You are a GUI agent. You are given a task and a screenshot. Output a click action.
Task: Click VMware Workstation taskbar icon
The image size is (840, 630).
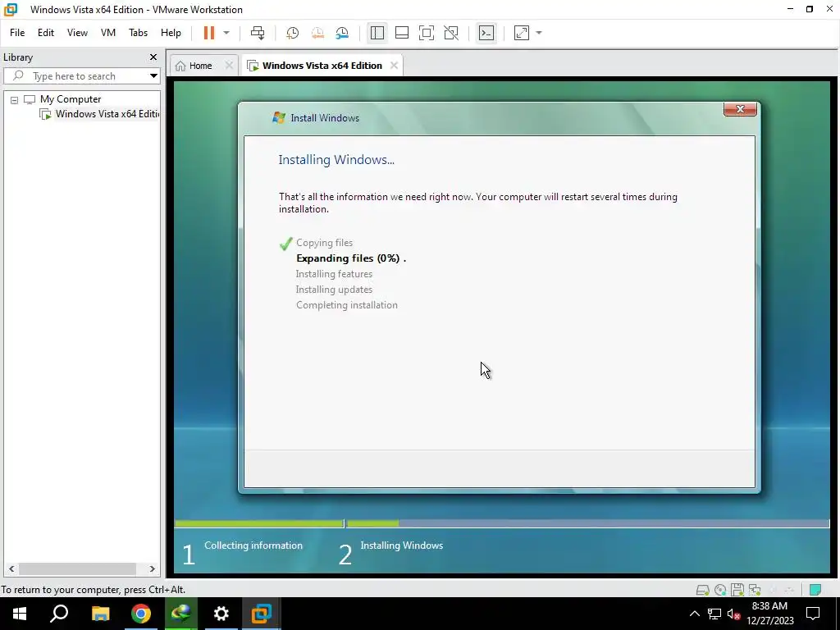coord(262,614)
